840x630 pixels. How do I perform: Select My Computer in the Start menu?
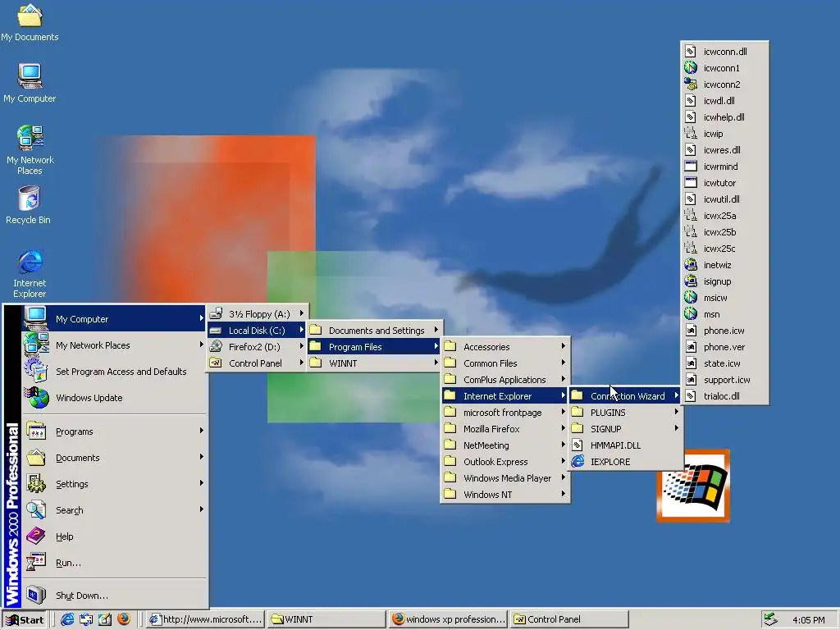coord(113,319)
